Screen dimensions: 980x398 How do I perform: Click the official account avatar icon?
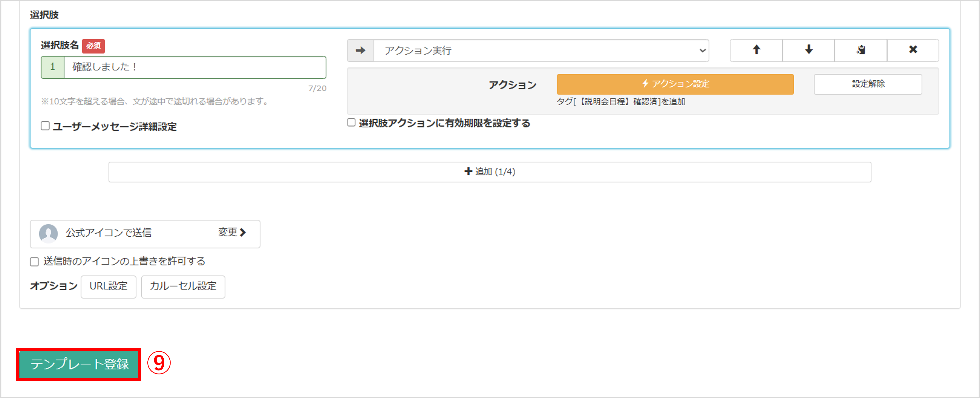[48, 233]
